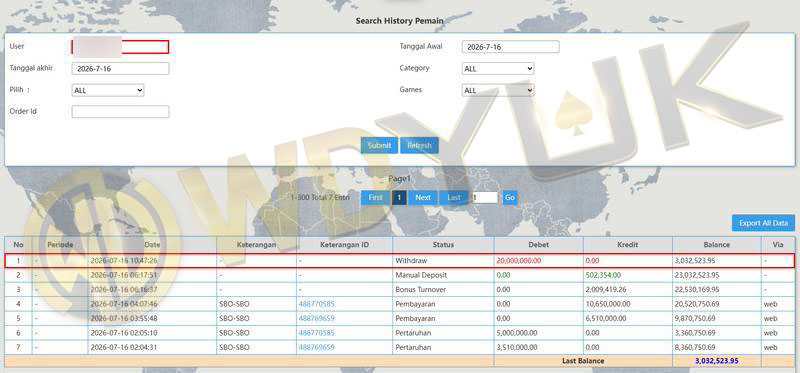Click the Export All Data button

pyautogui.click(x=763, y=223)
